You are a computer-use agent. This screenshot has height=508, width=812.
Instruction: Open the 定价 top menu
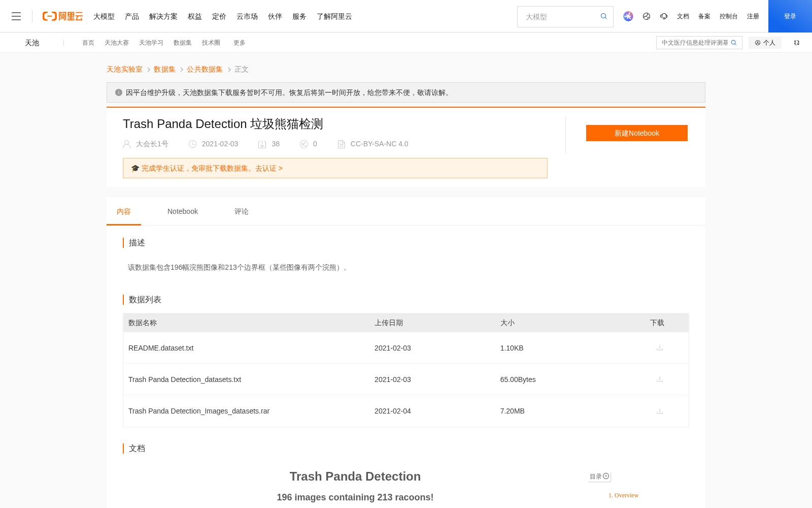[x=219, y=16]
